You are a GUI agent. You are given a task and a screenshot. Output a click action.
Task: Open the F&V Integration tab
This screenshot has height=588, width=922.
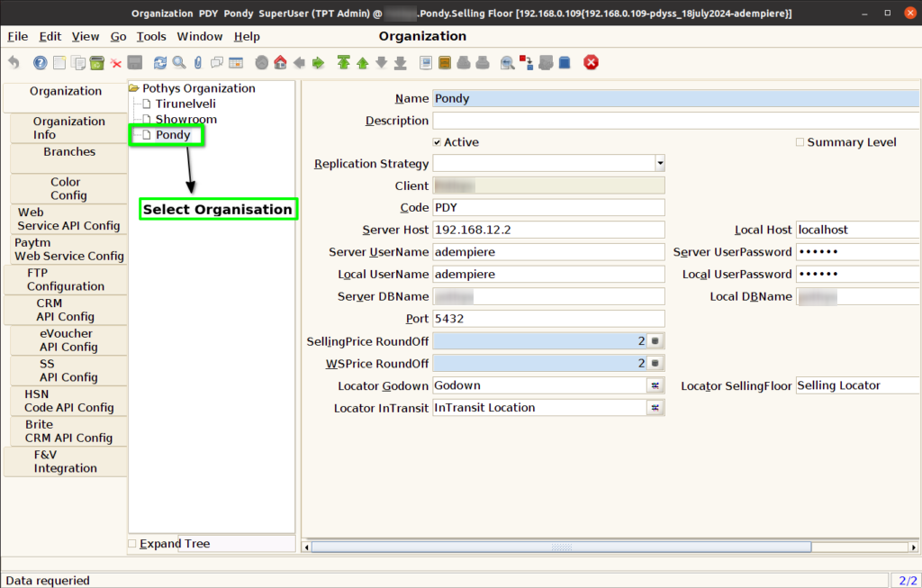coord(65,462)
